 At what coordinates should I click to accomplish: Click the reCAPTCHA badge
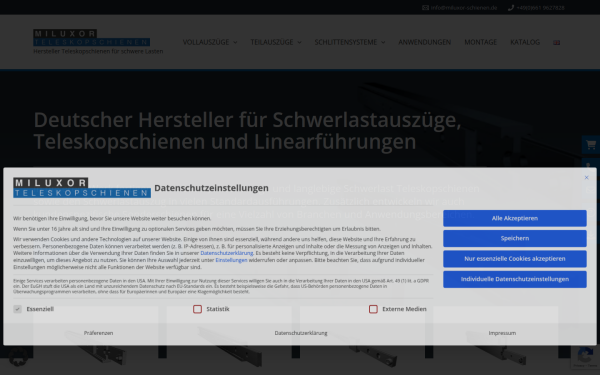coord(585,358)
